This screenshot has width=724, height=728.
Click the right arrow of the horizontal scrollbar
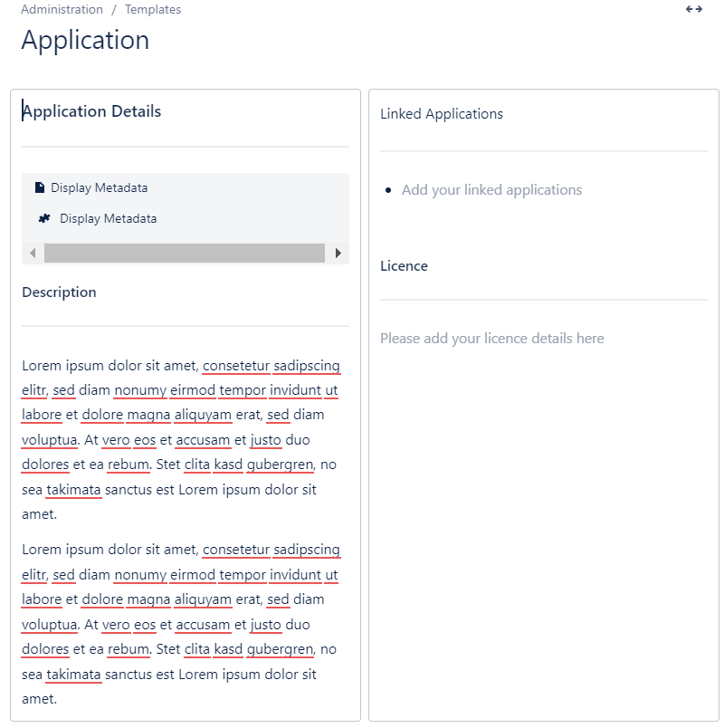pyautogui.click(x=338, y=254)
